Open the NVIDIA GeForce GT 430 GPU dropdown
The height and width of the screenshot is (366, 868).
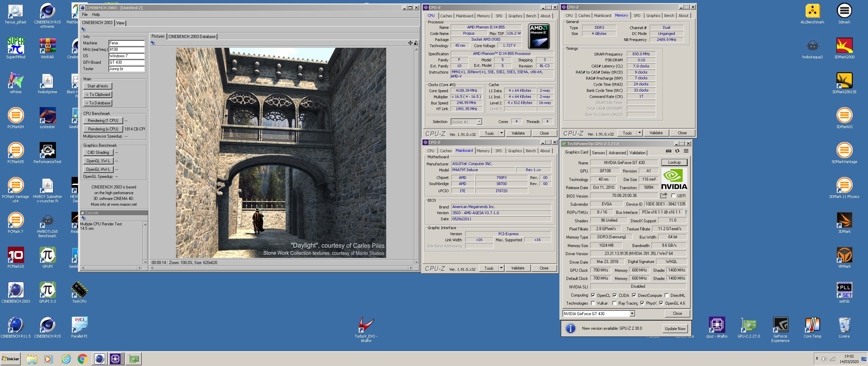pyautogui.click(x=632, y=314)
